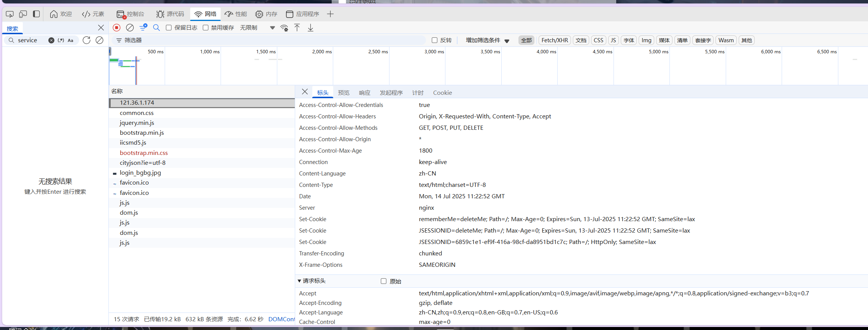Click the magnifier search icon in network toolbar
868x330 pixels.
(156, 27)
